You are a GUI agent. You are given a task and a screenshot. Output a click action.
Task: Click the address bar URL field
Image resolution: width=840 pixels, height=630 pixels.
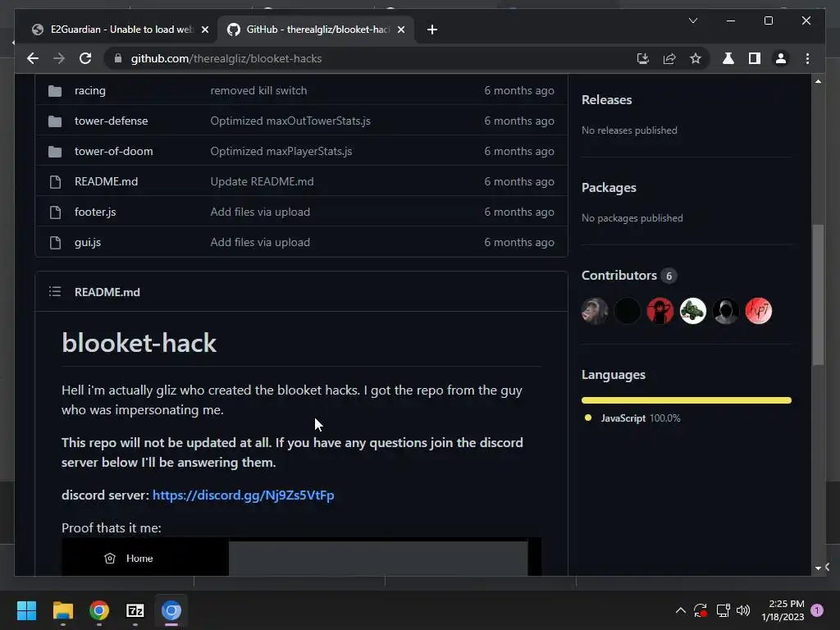tap(375, 58)
